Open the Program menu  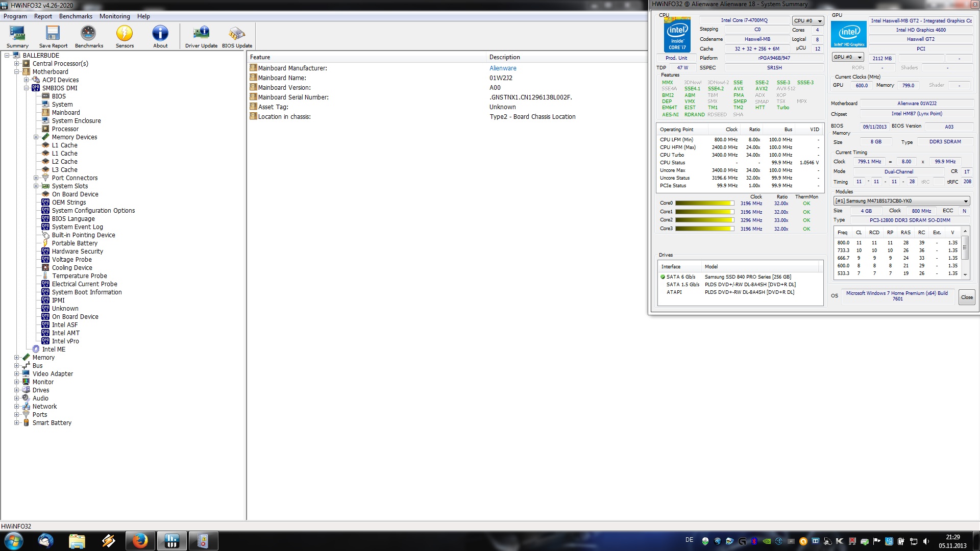click(x=15, y=16)
